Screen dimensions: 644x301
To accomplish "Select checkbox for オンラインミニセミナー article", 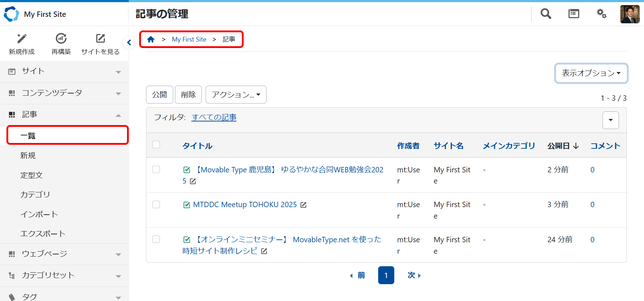I will coord(156,239).
